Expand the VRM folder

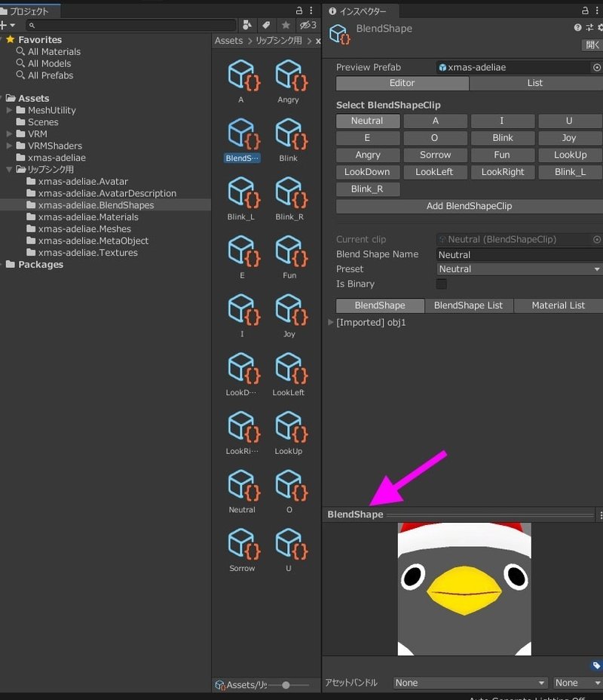coord(9,134)
